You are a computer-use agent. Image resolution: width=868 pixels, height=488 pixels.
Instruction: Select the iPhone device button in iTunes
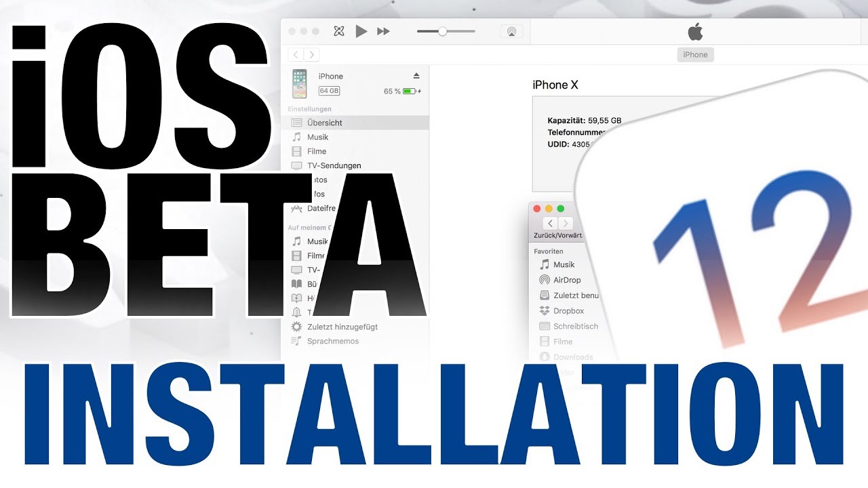pyautogui.click(x=695, y=55)
